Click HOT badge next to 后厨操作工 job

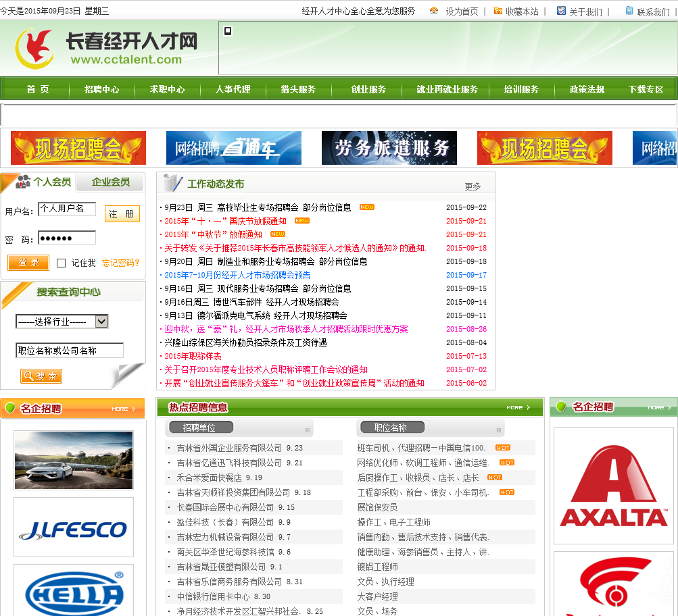click(x=495, y=478)
